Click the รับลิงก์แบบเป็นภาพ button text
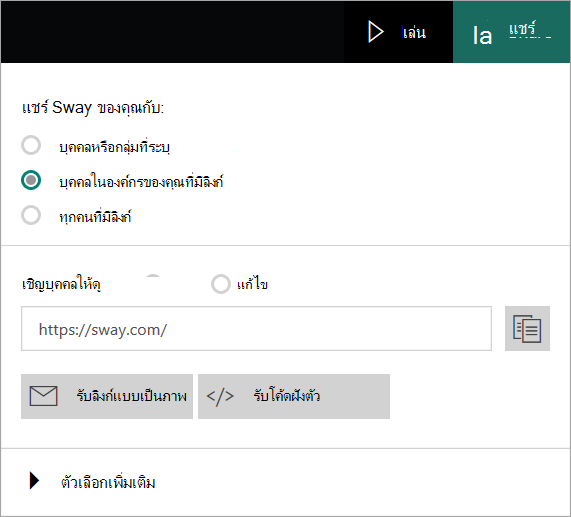The height and width of the screenshot is (517, 571). [x=131, y=396]
